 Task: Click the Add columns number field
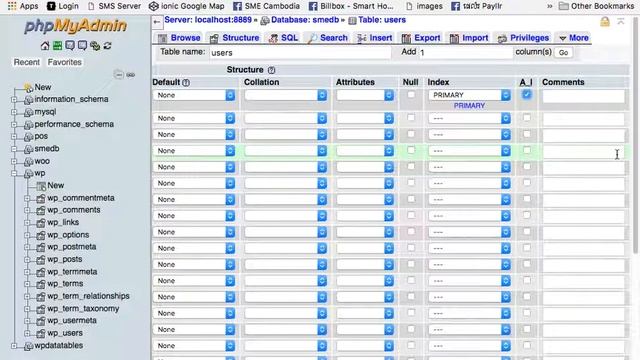click(x=465, y=53)
